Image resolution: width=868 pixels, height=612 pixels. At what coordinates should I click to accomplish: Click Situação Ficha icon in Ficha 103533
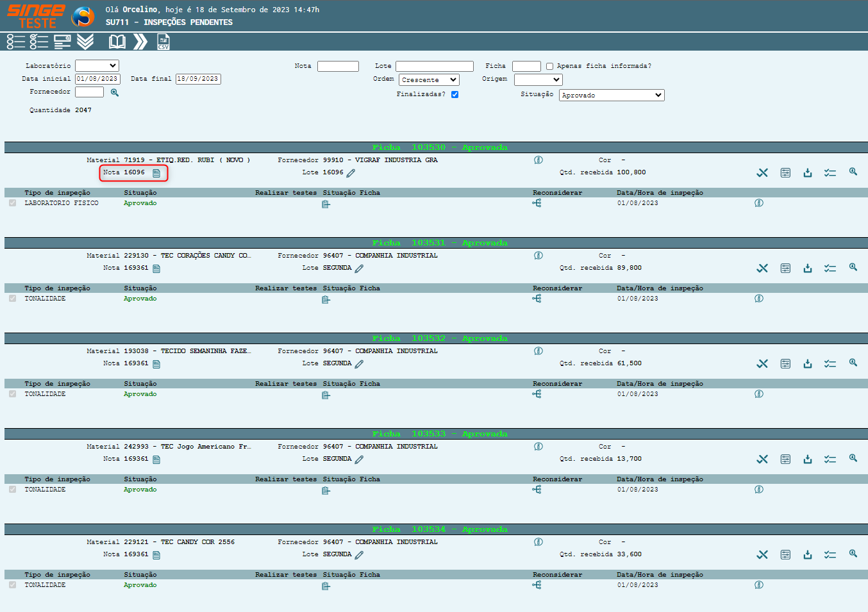tap(326, 491)
